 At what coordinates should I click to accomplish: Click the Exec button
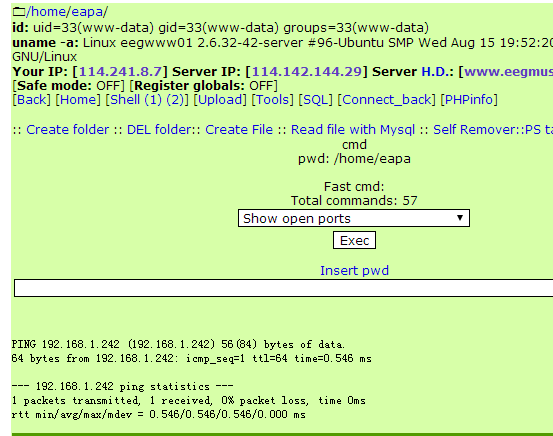(354, 240)
